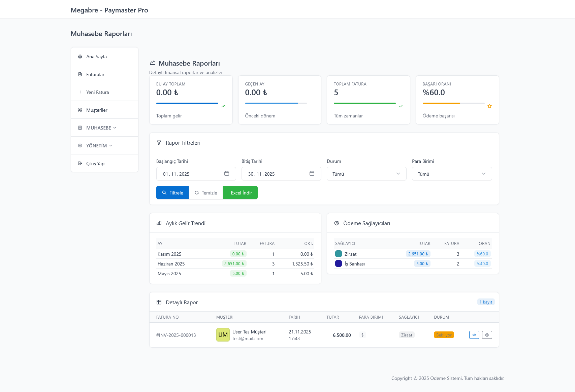Go to Faturalar in the sidebar
The width and height of the screenshot is (575, 392).
click(x=95, y=74)
